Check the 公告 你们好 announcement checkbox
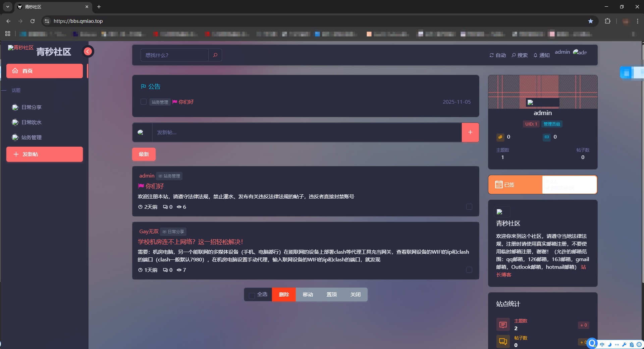 (144, 102)
